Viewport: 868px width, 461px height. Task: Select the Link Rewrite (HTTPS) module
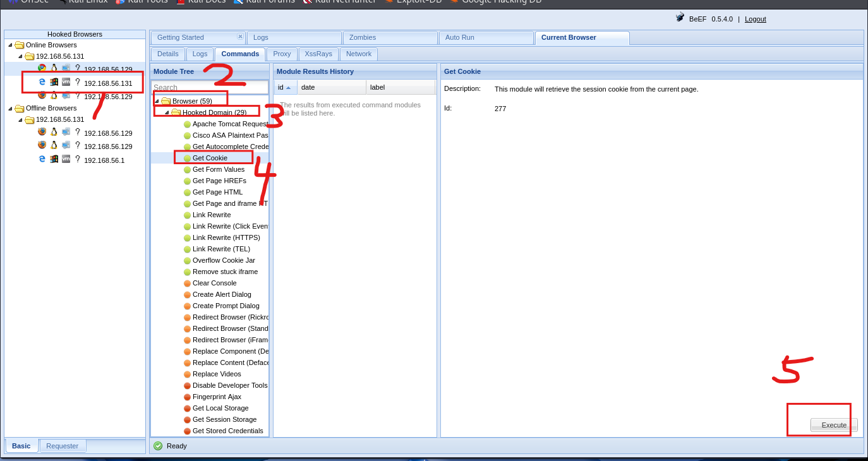(x=226, y=237)
